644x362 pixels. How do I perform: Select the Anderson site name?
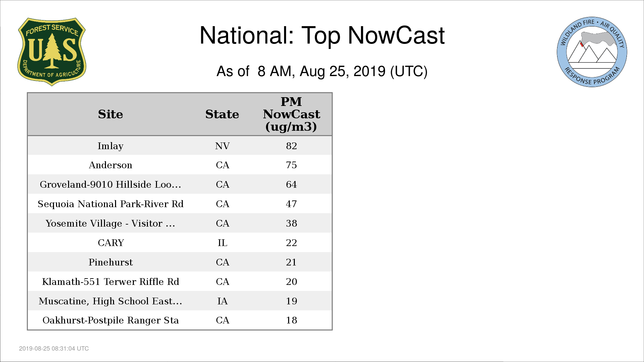tap(110, 165)
